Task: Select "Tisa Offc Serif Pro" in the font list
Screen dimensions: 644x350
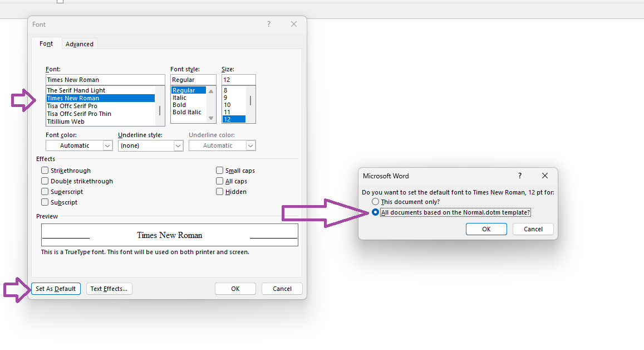Action: point(78,106)
